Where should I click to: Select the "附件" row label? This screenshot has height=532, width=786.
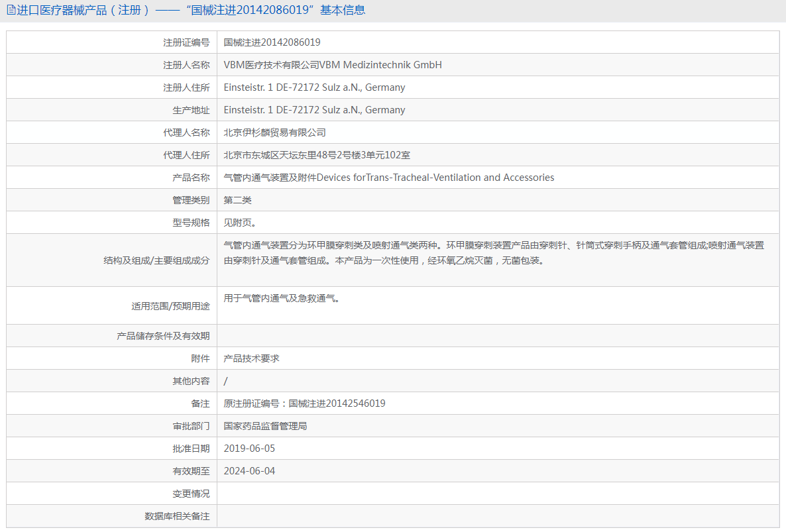pyautogui.click(x=200, y=358)
